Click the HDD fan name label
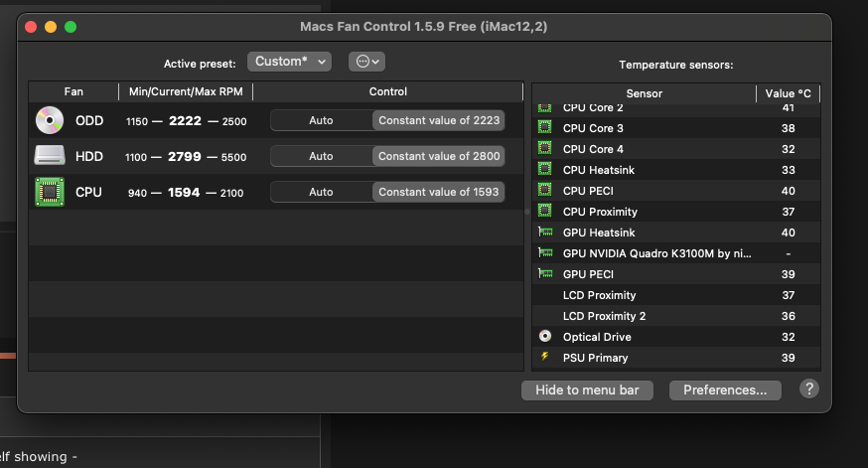 pos(89,157)
